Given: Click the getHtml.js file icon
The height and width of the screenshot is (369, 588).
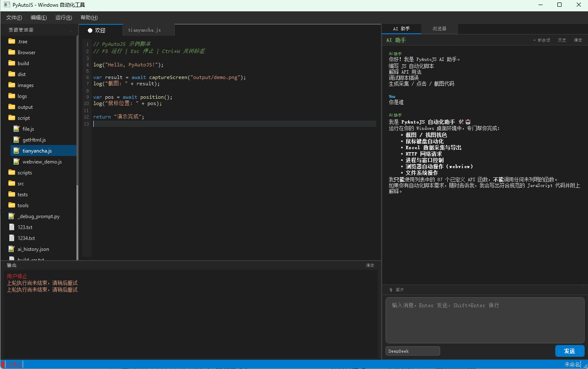Looking at the screenshot, I should 16,140.
